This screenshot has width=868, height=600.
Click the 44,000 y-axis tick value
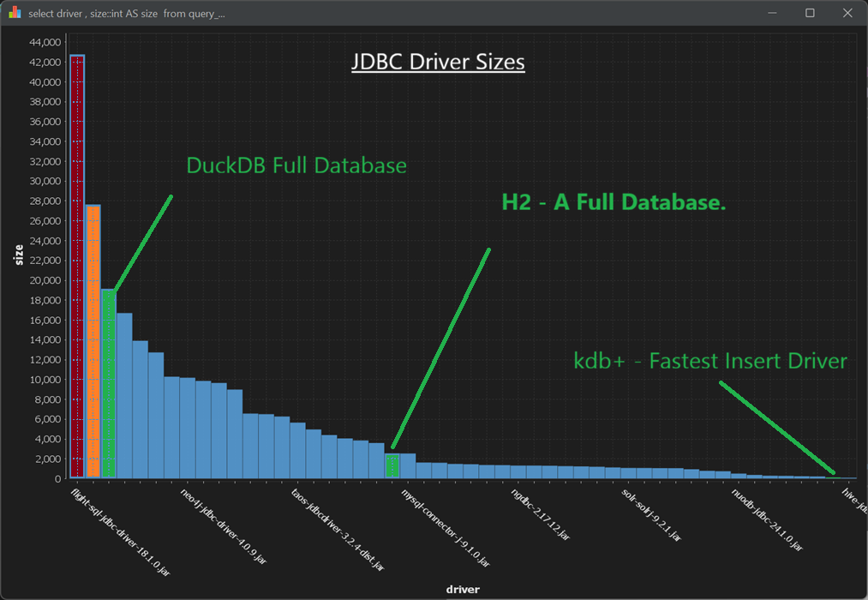click(45, 42)
